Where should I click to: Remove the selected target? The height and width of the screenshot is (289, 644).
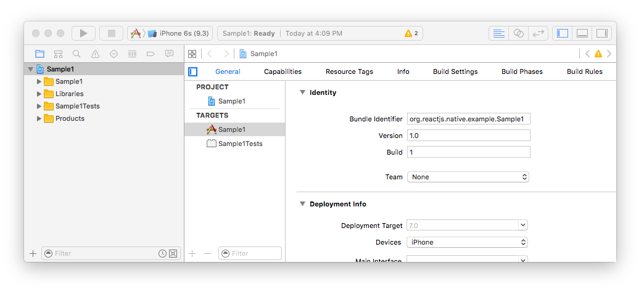pyautogui.click(x=207, y=254)
